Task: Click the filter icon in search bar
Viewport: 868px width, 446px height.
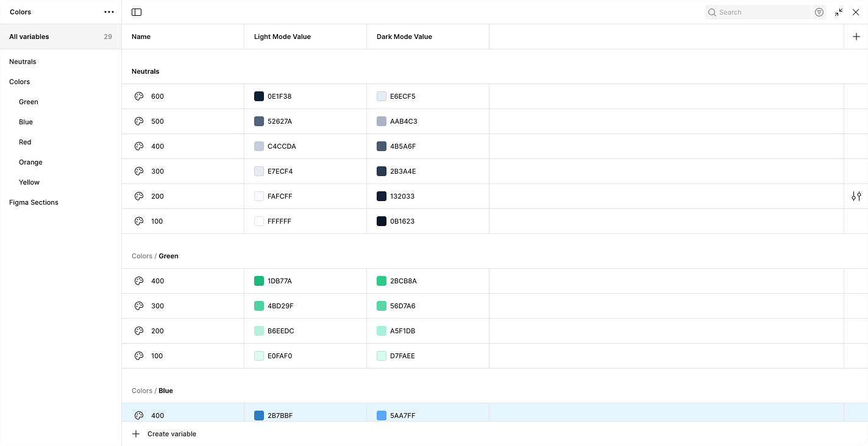Action: click(819, 12)
